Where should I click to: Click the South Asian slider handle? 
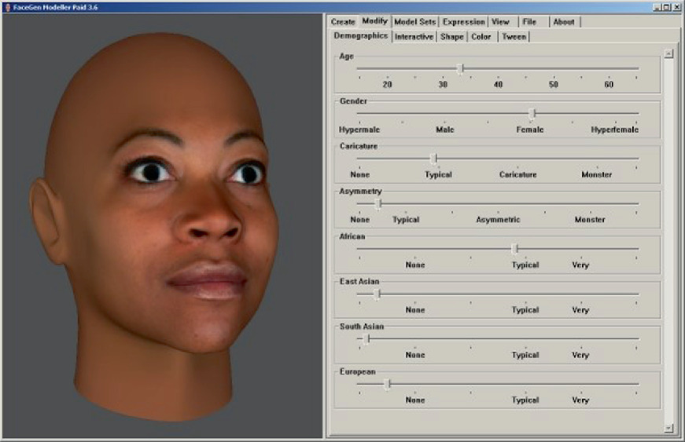click(368, 338)
